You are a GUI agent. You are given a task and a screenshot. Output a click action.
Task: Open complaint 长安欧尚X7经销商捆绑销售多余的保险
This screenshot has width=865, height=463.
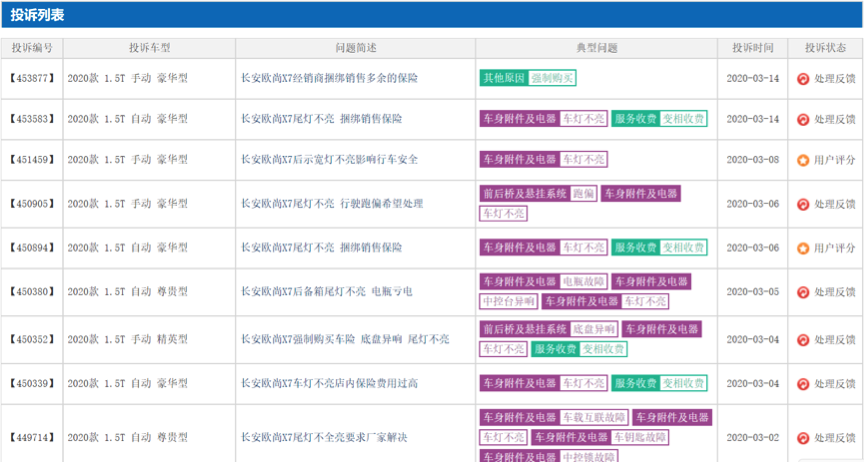click(329, 78)
